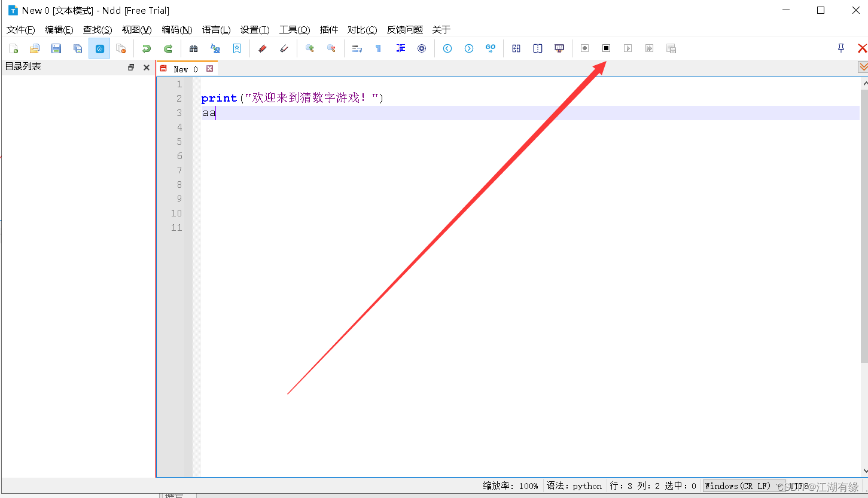Click line number 2 in the gutter
Viewport: 868px width, 498px height.
[179, 99]
